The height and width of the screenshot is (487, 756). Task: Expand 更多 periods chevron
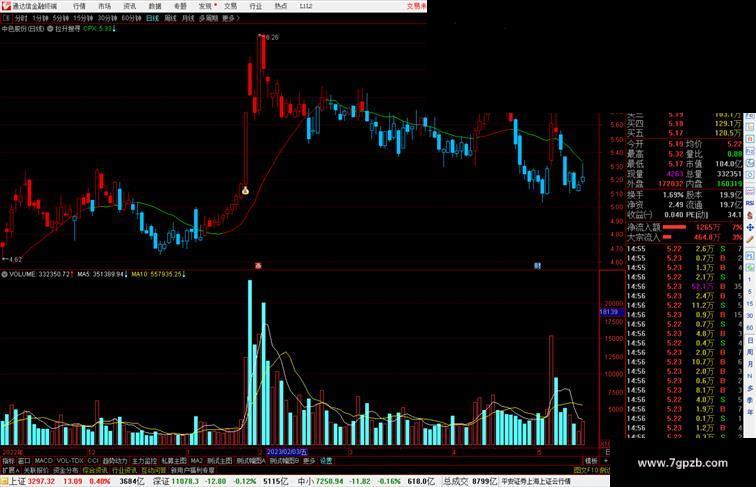tap(231, 18)
